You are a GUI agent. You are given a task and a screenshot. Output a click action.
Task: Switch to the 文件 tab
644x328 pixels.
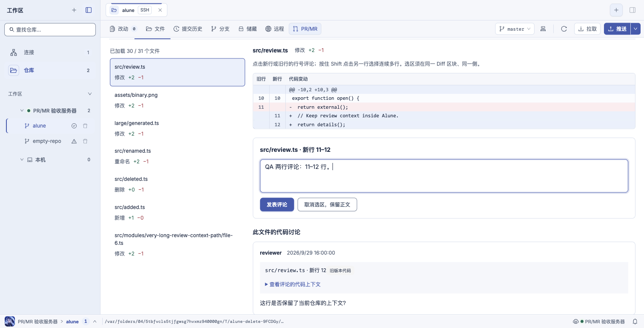155,29
